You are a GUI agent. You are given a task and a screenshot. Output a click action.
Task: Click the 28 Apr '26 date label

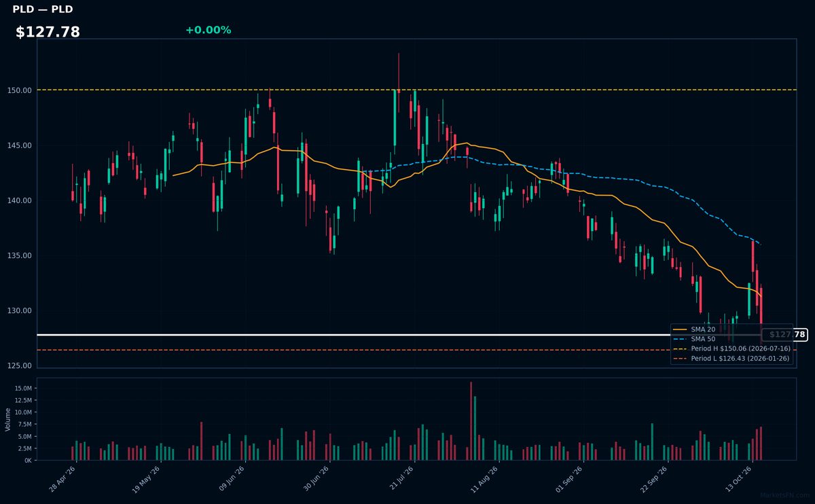pos(62,478)
